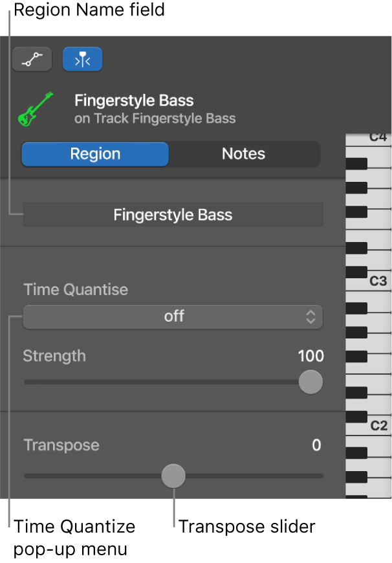
Task: Toggle the MIDI Draw curve icon
Action: point(32,58)
